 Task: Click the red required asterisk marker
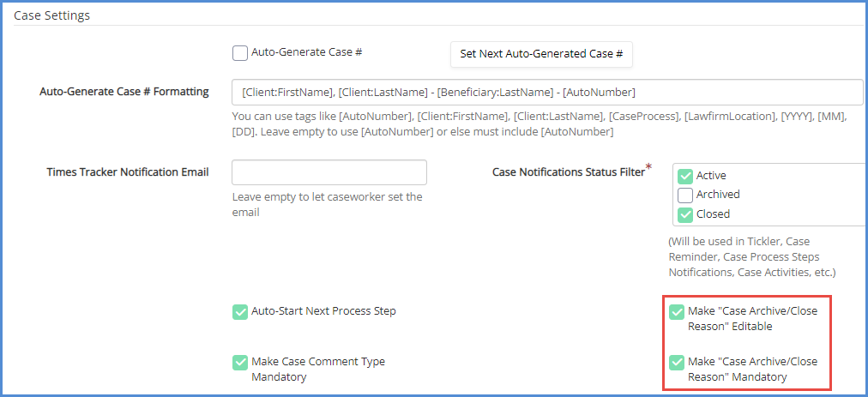pos(648,166)
